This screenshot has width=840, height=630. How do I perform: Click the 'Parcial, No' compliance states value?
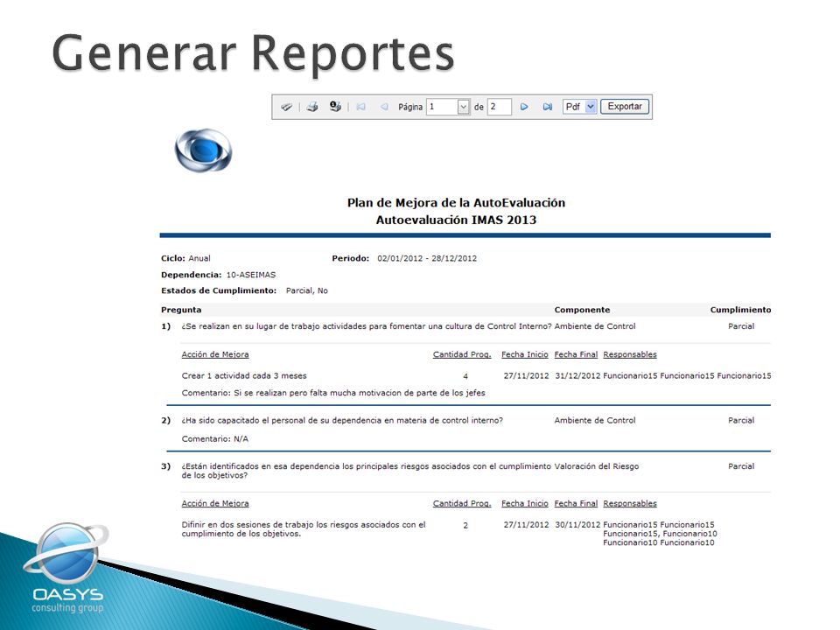[307, 290]
